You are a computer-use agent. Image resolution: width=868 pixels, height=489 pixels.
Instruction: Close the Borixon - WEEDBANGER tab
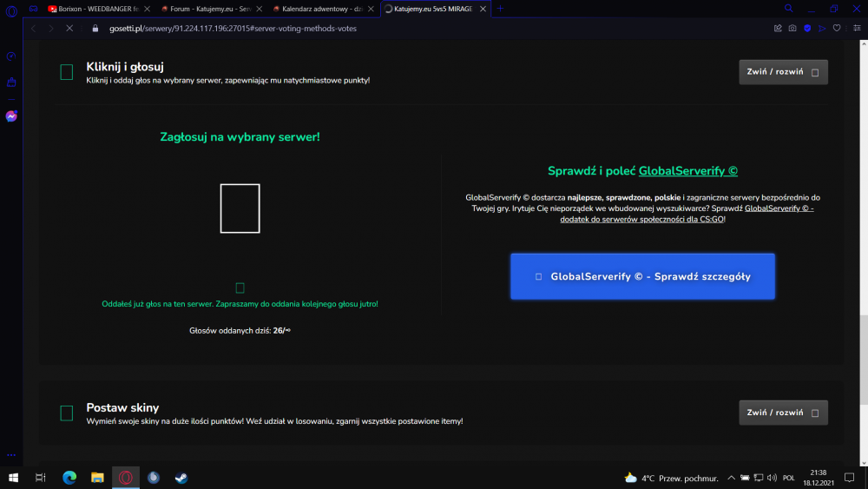point(147,9)
